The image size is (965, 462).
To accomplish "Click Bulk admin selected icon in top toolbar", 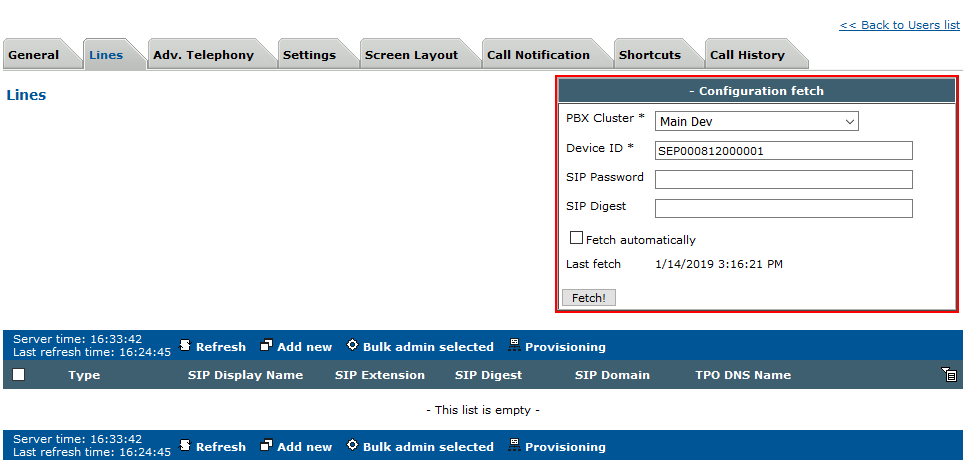I will tap(352, 345).
